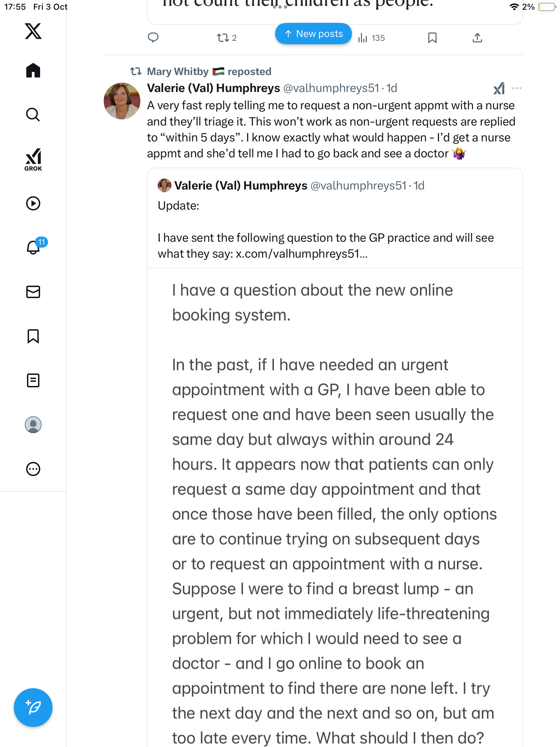Image resolution: width=560 pixels, height=747 pixels.
Task: Open notifications bell with 11 badge
Action: click(x=34, y=247)
